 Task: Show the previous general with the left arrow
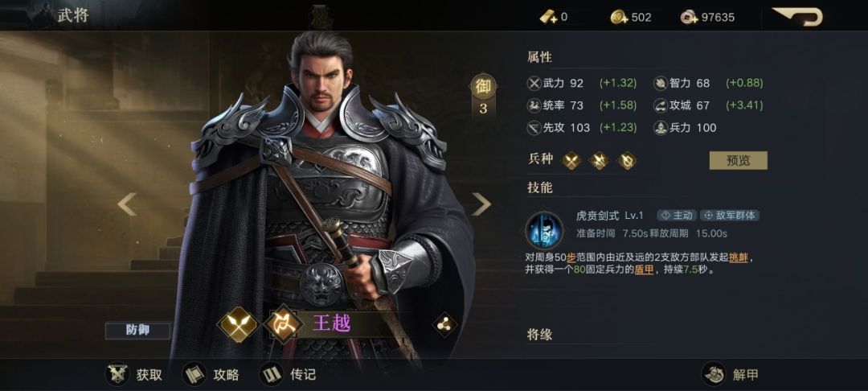point(127,204)
